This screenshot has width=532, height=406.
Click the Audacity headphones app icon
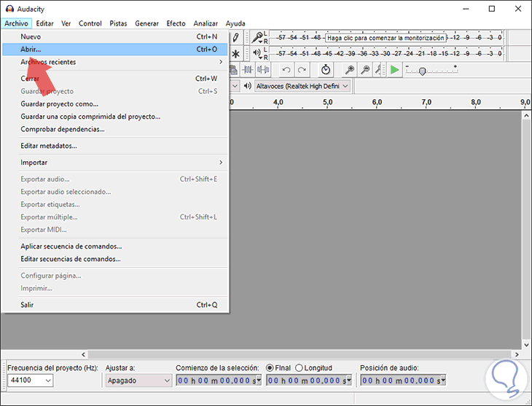(x=9, y=9)
